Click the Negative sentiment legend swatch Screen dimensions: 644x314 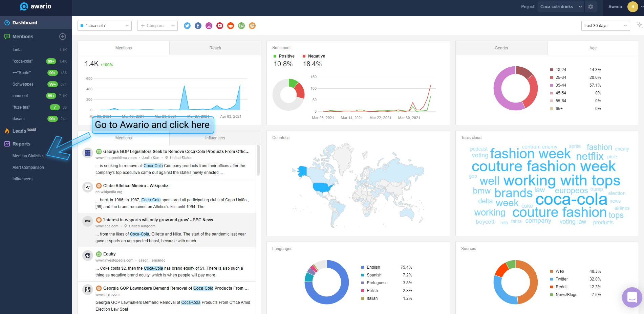pos(304,56)
